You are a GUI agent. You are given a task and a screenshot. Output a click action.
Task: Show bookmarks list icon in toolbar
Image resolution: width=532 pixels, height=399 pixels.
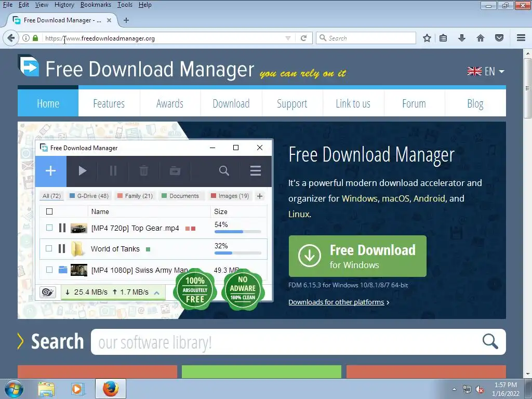coord(443,38)
